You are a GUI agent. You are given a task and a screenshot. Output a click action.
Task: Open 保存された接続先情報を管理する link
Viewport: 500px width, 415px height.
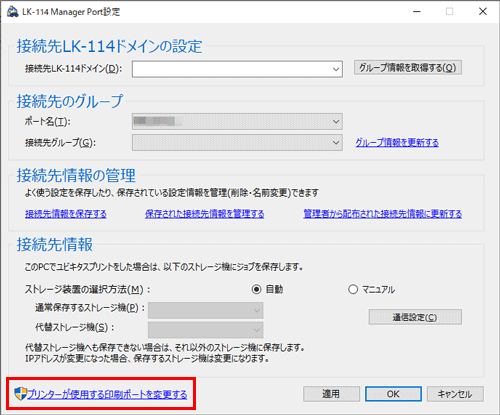point(205,214)
